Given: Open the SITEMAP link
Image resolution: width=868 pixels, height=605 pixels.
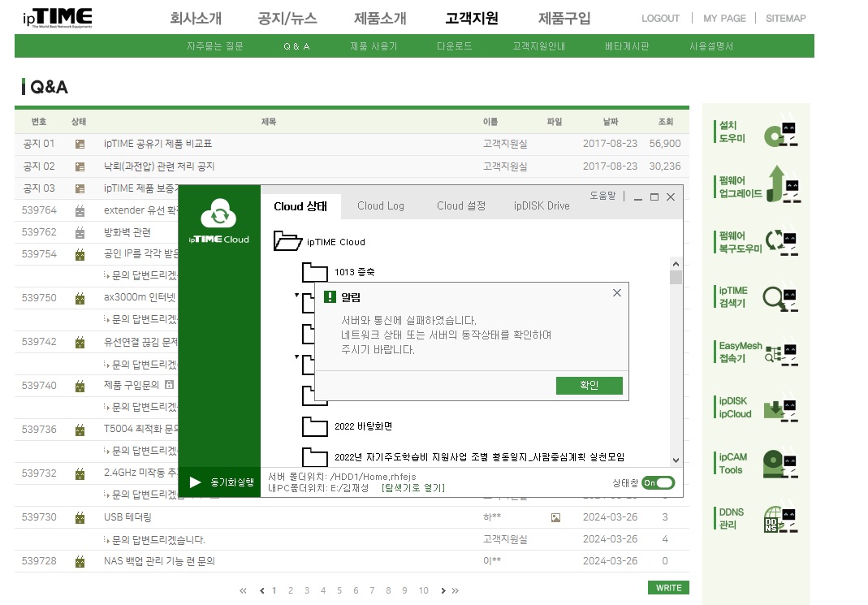Looking at the screenshot, I should click(785, 18).
